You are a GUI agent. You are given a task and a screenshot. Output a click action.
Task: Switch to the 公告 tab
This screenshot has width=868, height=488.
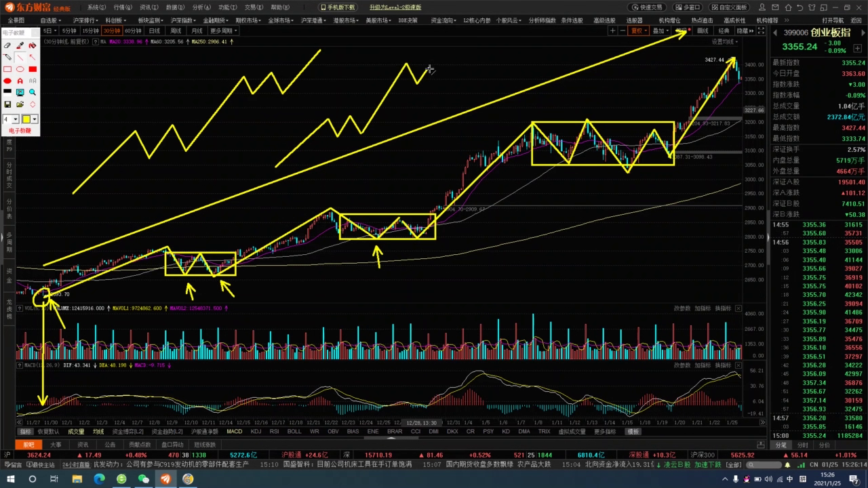[x=110, y=445]
